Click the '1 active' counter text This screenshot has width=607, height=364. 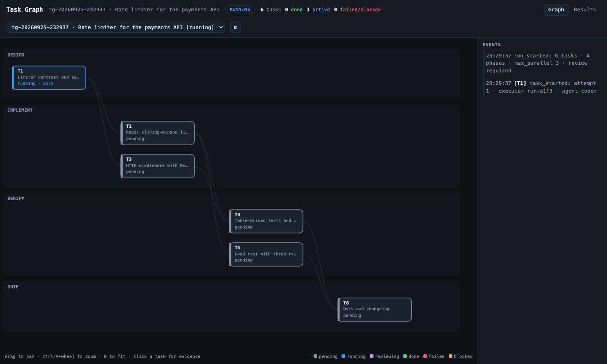[318, 10]
